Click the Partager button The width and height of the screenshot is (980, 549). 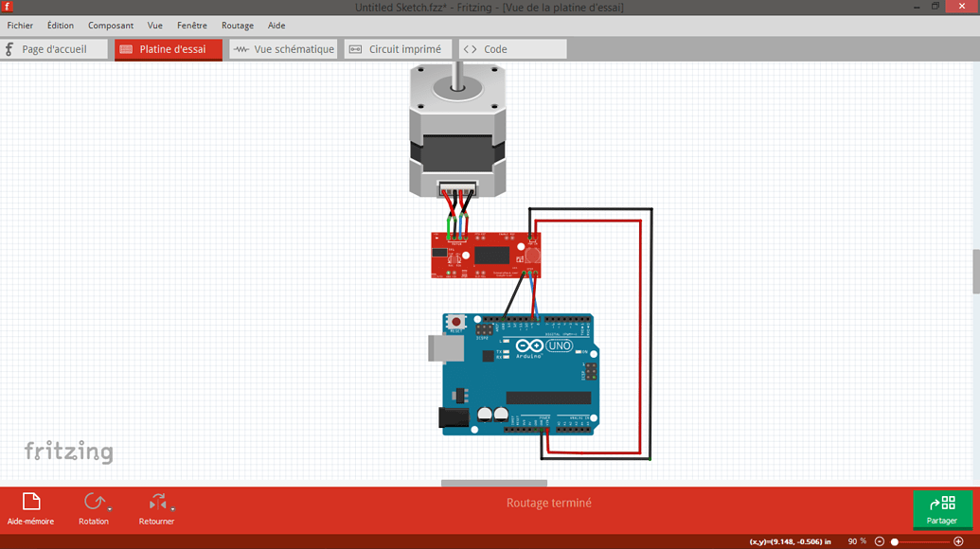point(942,509)
